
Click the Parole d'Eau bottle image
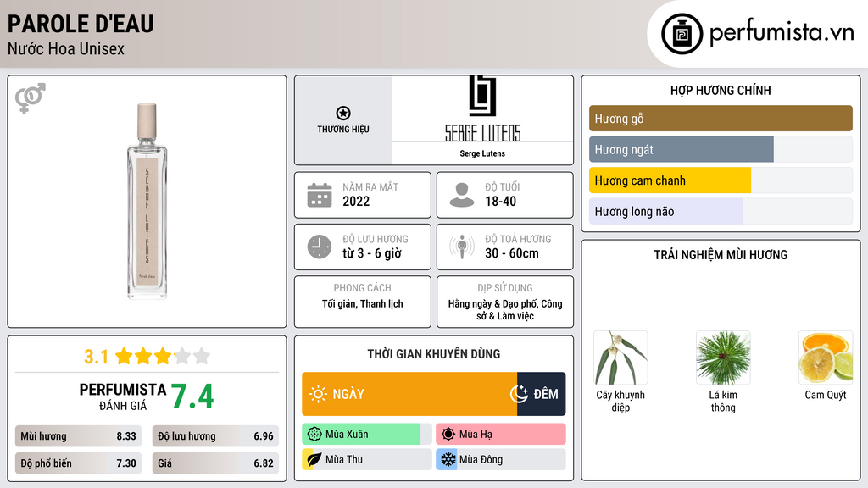pos(147,201)
